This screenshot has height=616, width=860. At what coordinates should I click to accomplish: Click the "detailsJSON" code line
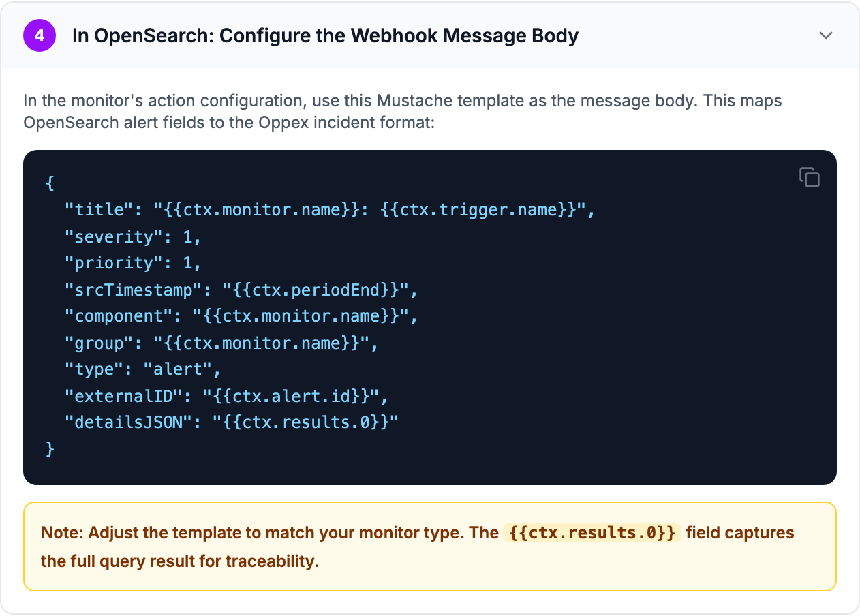pos(231,422)
